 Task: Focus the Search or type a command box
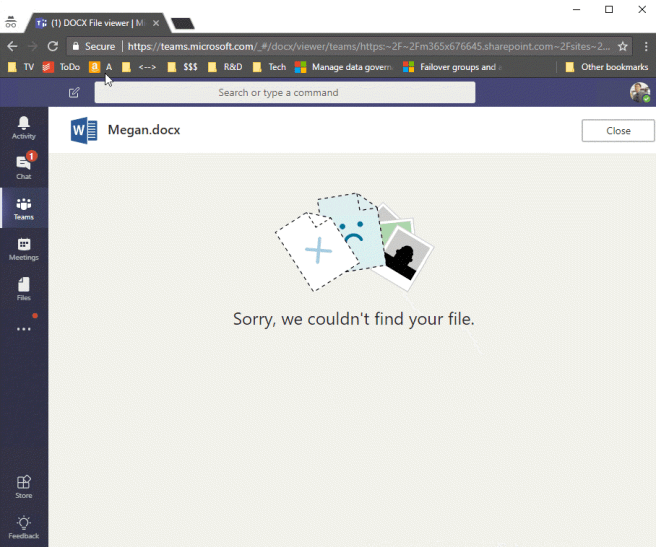284,92
